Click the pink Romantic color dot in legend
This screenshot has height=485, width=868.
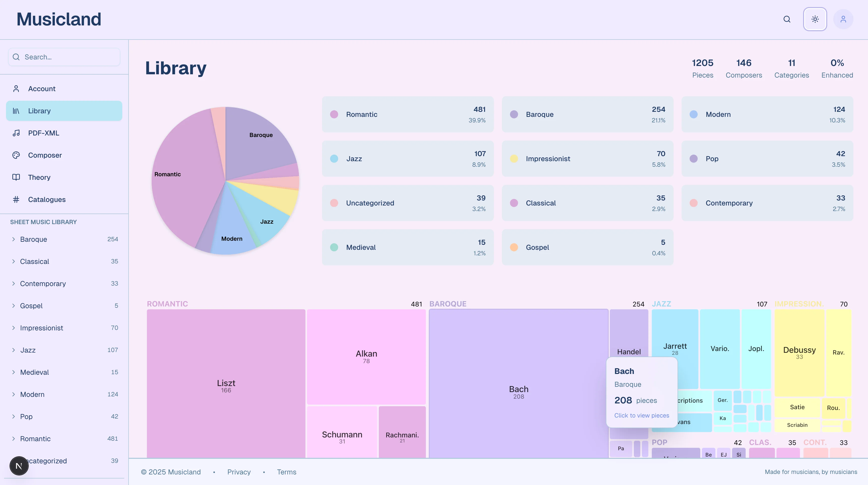[334, 115]
